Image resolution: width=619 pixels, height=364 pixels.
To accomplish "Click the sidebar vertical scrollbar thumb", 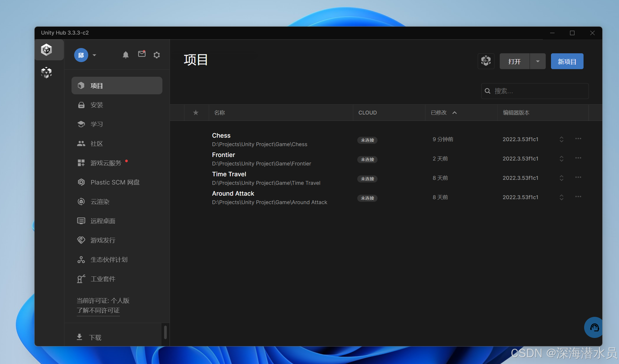I will pyautogui.click(x=165, y=332).
